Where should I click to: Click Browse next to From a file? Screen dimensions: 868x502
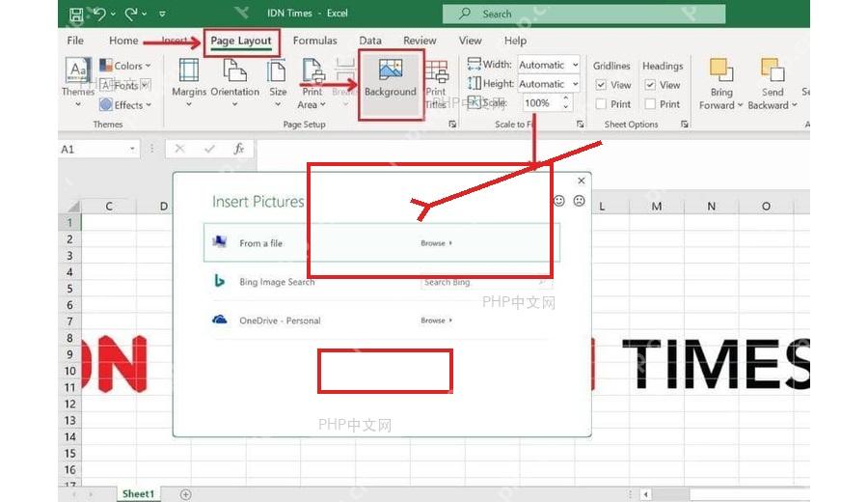pos(436,243)
